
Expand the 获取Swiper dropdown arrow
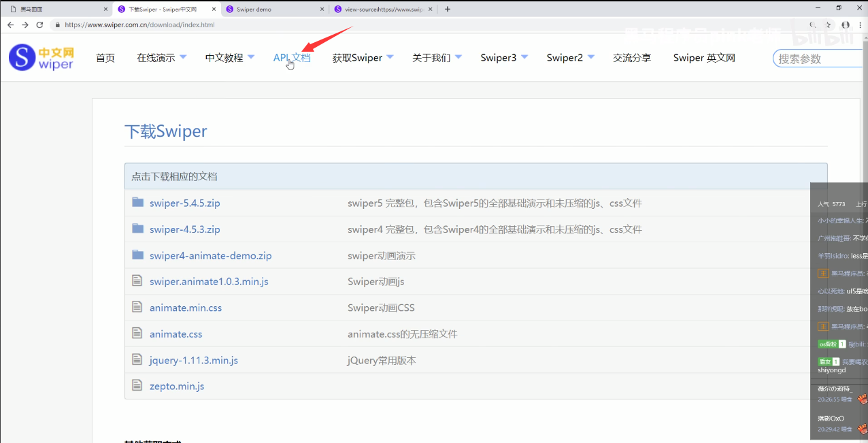pyautogui.click(x=390, y=57)
